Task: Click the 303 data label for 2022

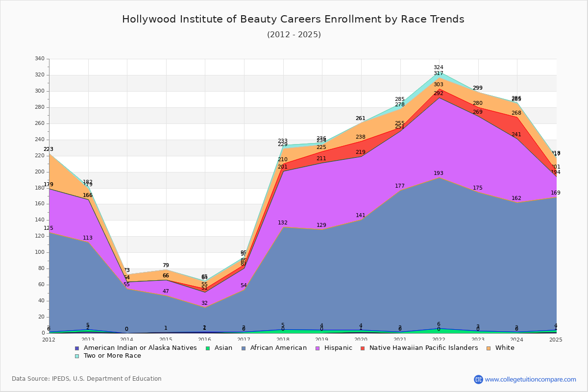Action: pyautogui.click(x=439, y=85)
